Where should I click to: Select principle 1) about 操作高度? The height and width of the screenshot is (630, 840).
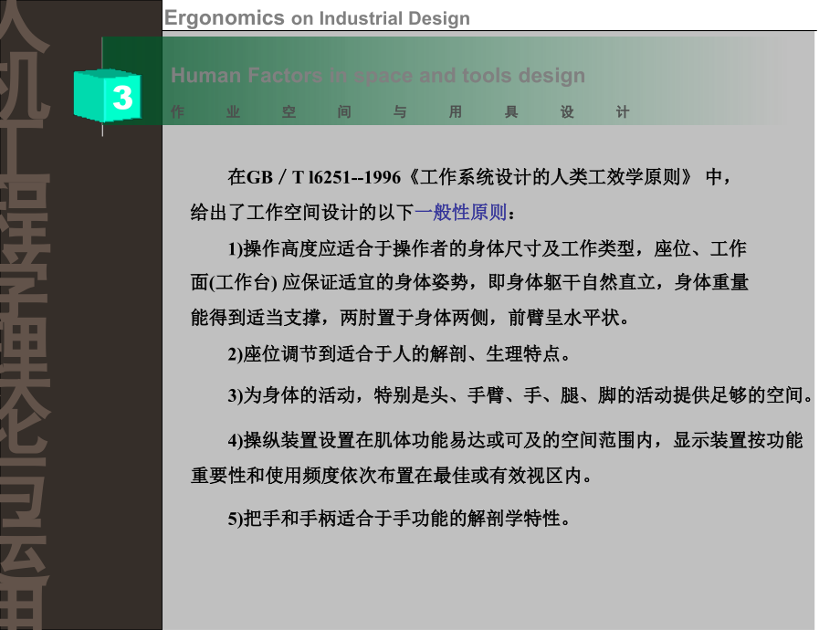487,248
